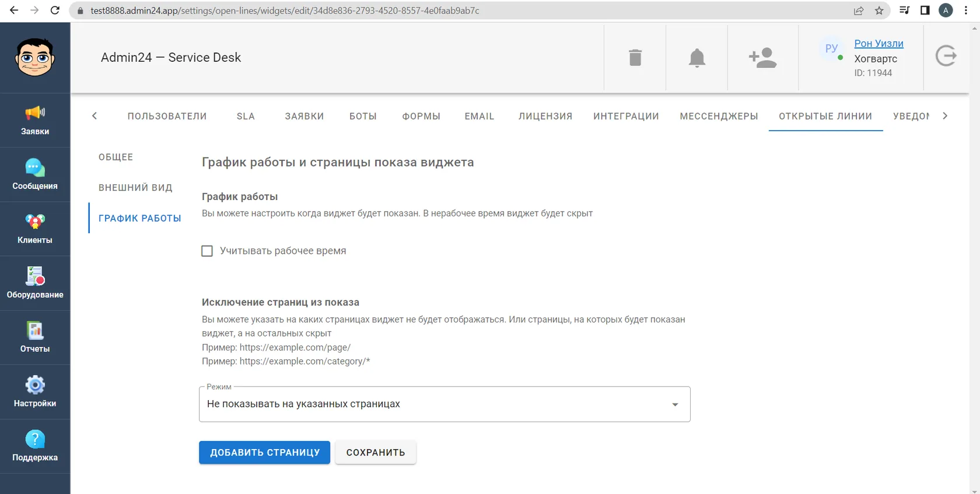
Task: Enable Учитывать рабочее время checkbox
Action: [x=207, y=251]
